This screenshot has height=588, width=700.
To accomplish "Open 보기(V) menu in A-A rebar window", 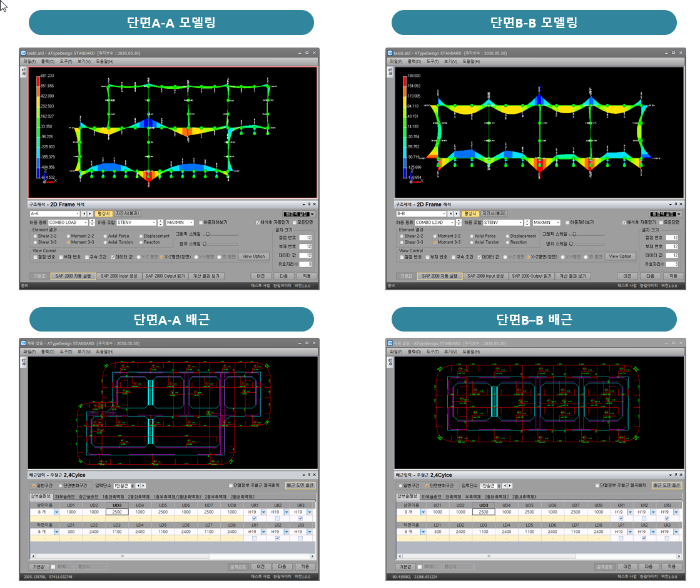I will [84, 352].
